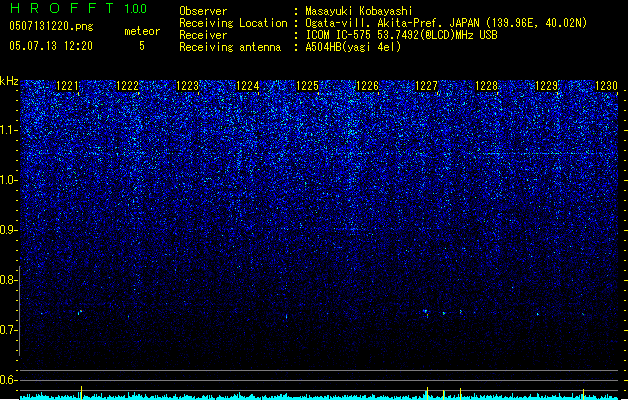The width and height of the screenshot is (629, 400).
Task: Click the 1230 time marker
Action: click(x=607, y=86)
